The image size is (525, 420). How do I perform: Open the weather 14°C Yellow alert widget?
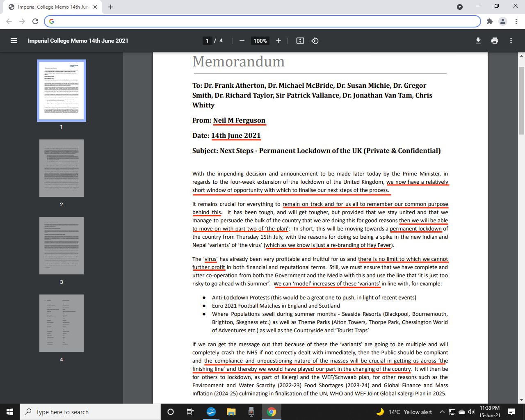404,412
